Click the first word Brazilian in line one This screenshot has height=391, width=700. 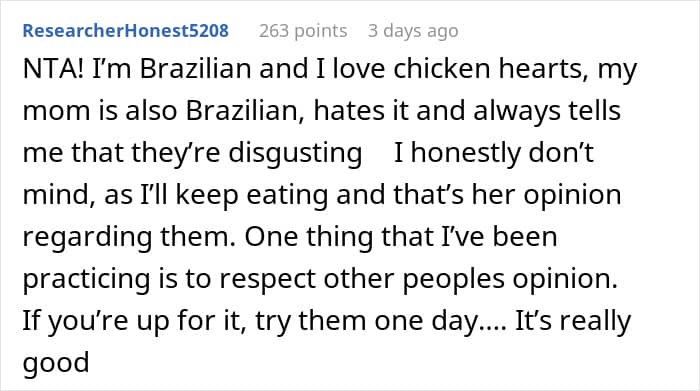pos(196,69)
